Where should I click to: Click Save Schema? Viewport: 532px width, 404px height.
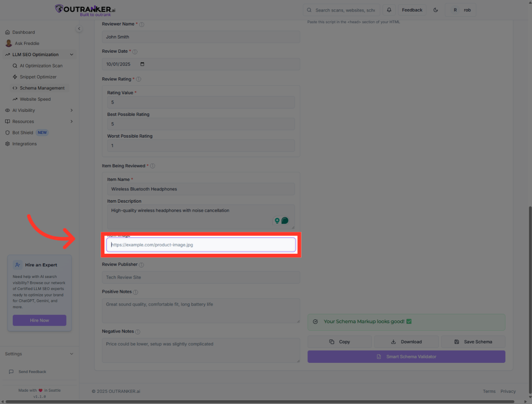[473, 342]
